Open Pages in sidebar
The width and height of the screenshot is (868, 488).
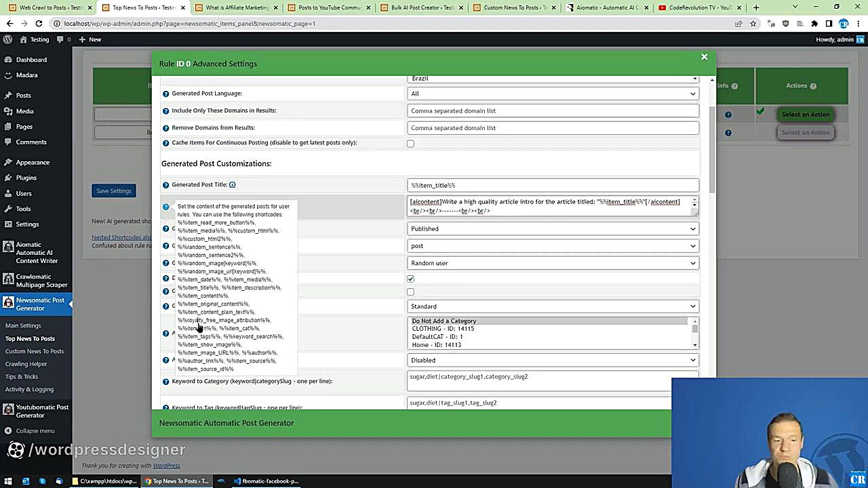24,127
